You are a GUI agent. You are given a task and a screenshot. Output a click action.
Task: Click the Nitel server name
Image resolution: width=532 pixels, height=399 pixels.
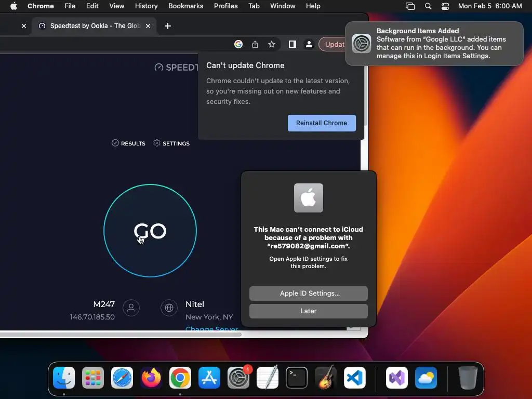pos(195,304)
